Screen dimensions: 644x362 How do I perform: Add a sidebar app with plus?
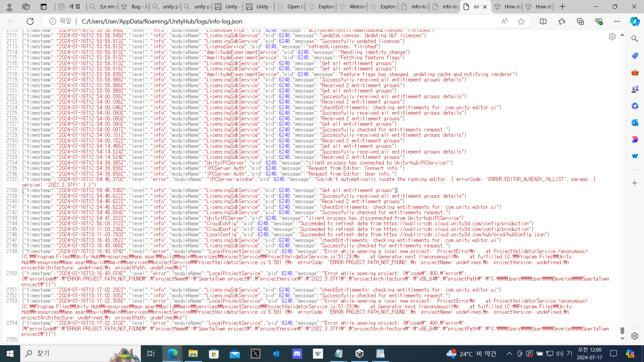(x=635, y=183)
